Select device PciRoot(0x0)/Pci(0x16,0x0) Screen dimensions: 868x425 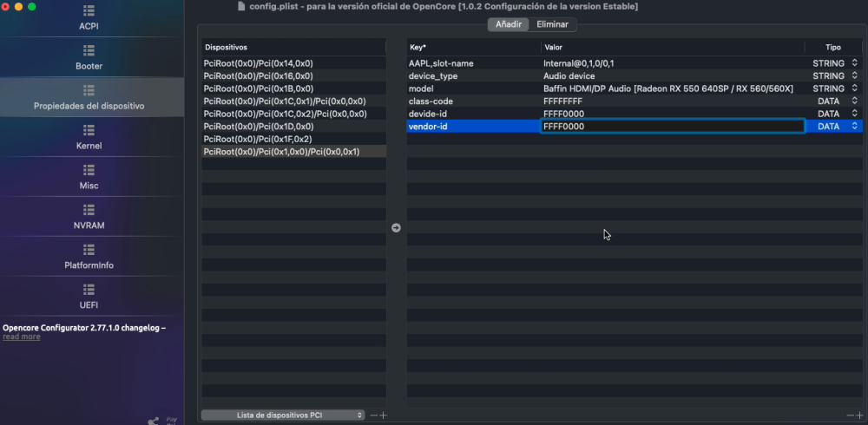[294, 75]
